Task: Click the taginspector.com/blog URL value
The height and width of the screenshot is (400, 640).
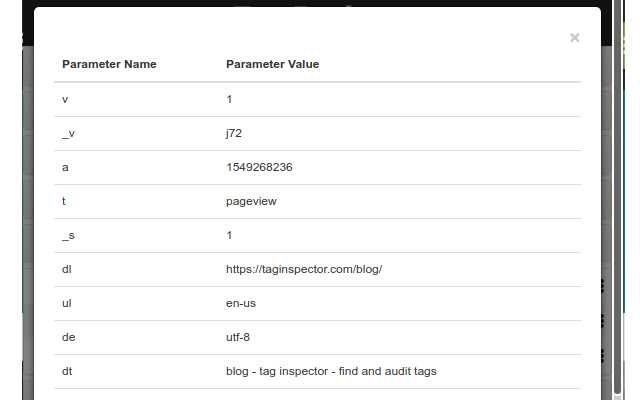Action: tap(304, 269)
